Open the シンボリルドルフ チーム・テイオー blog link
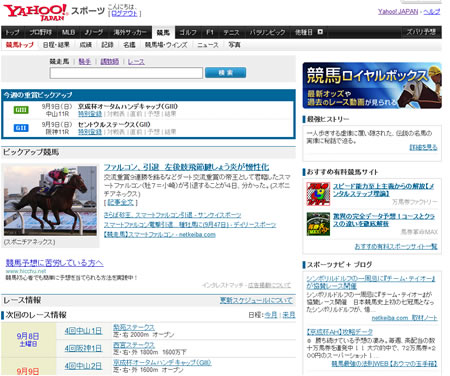Screen dimensions: 450x376 (370, 282)
